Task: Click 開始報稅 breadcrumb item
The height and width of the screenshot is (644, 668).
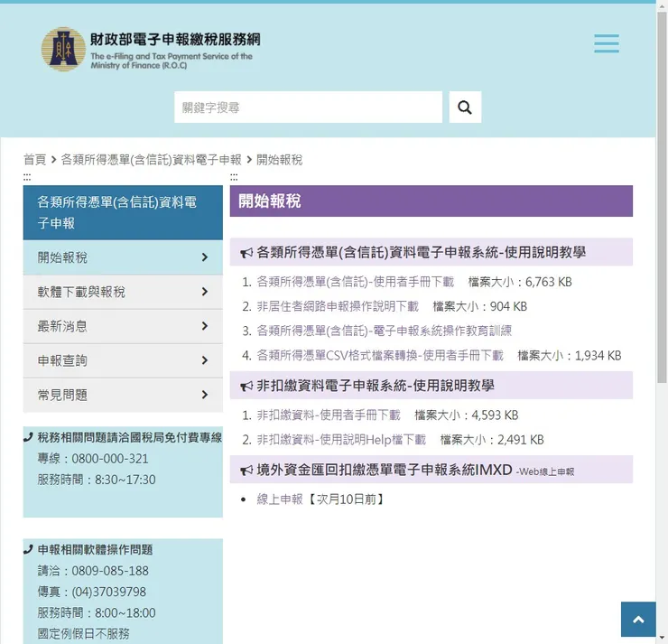Action: tap(280, 160)
